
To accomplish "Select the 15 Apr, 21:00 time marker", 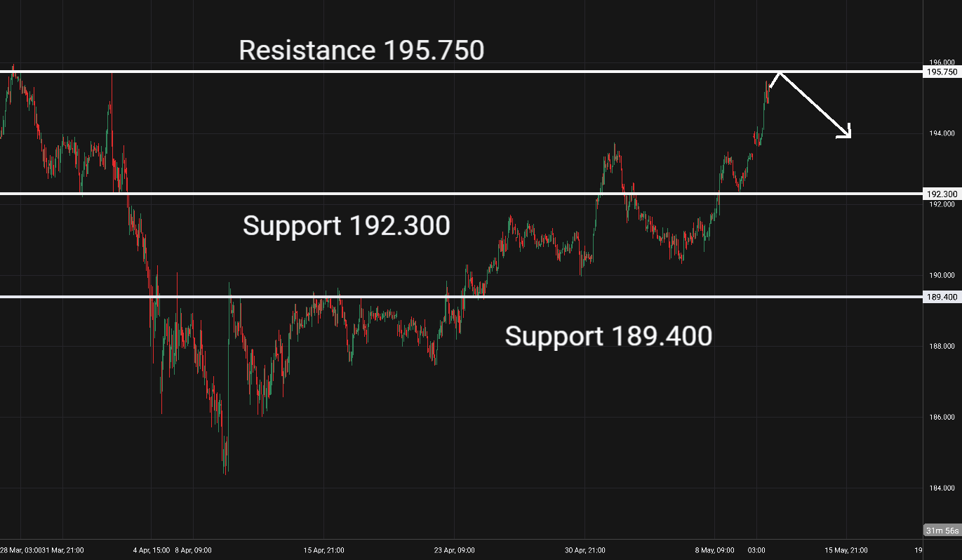I will 323,550.
